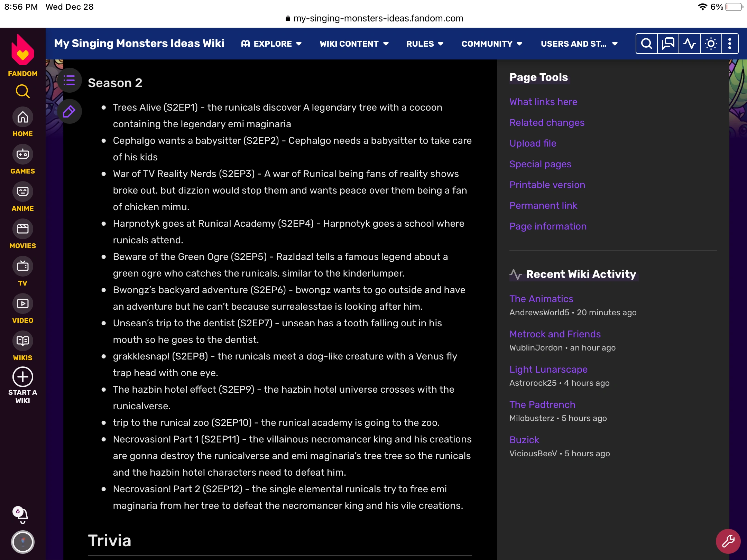Open the wiki search magnifier in header
Viewport: 747px width, 560px height.
coord(646,44)
